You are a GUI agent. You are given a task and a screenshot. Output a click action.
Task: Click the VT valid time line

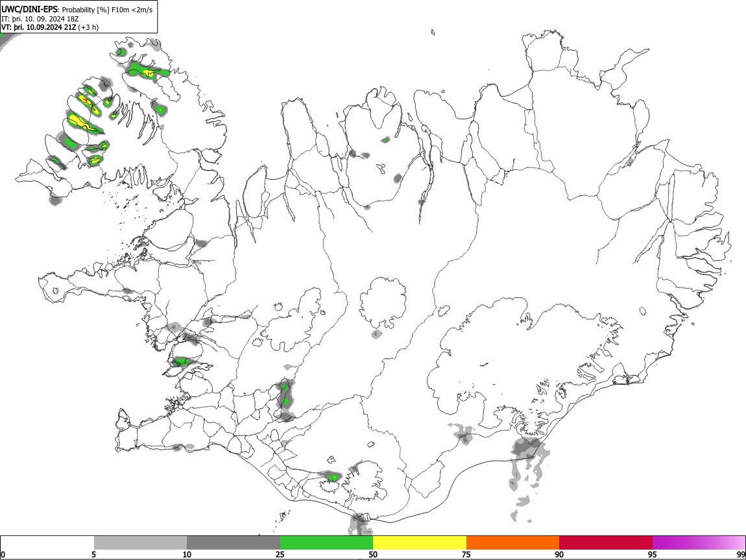(50, 27)
